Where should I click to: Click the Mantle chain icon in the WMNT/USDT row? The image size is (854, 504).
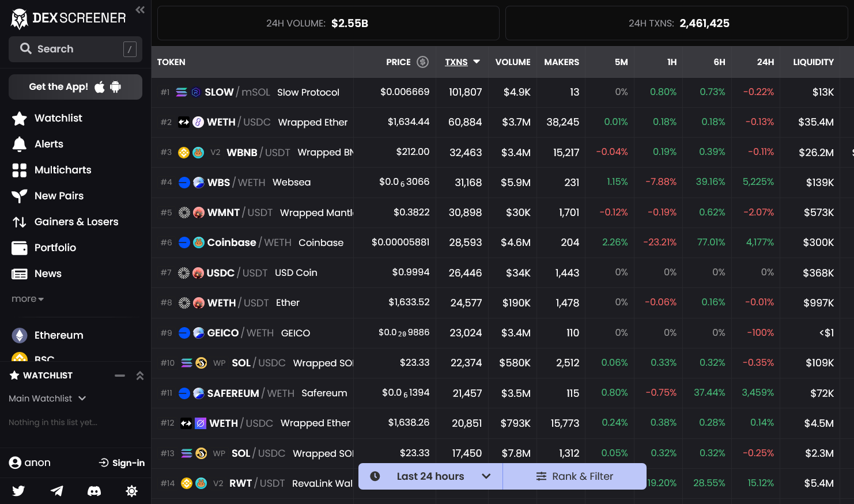pyautogui.click(x=184, y=213)
